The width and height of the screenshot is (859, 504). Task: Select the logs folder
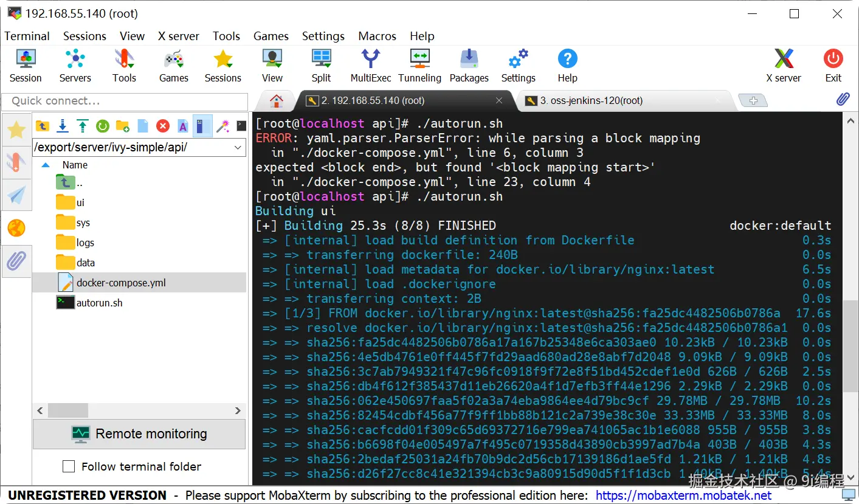click(139, 243)
